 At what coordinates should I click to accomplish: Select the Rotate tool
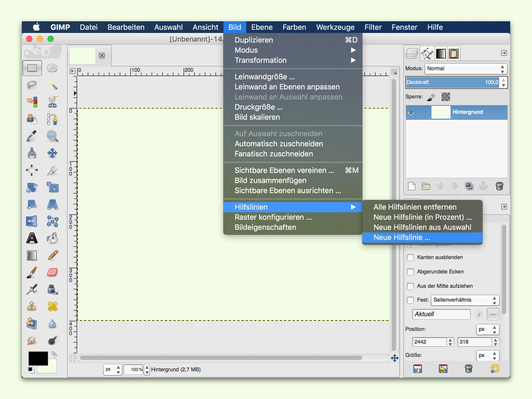tap(32, 187)
